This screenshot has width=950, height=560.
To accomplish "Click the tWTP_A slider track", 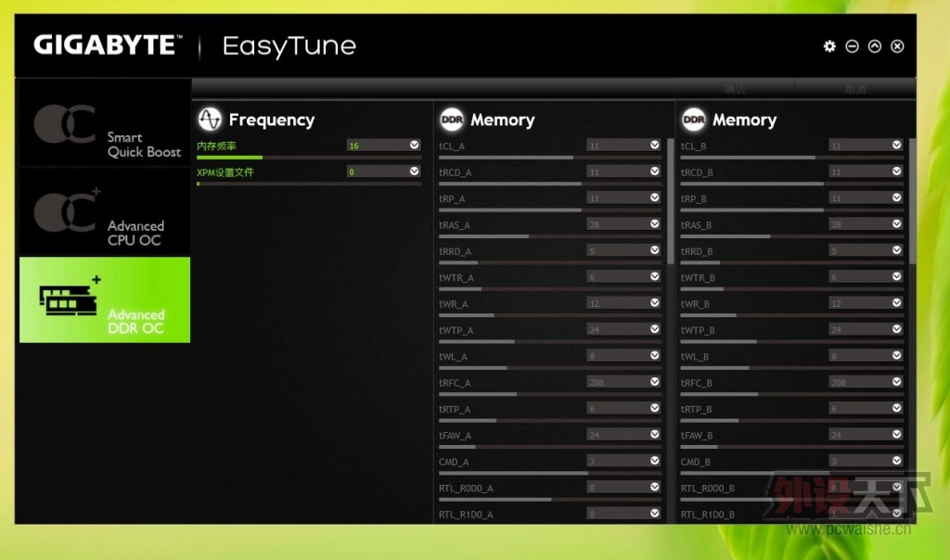I will (x=550, y=341).
